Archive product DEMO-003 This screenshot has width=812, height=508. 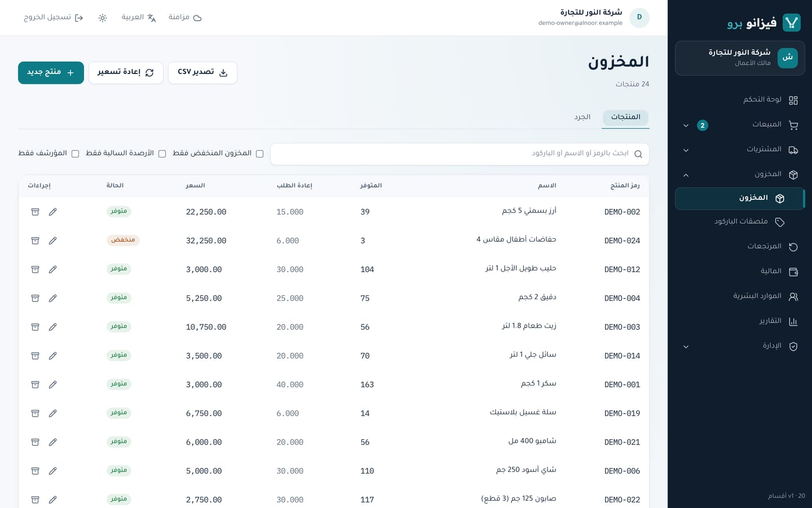(x=35, y=327)
